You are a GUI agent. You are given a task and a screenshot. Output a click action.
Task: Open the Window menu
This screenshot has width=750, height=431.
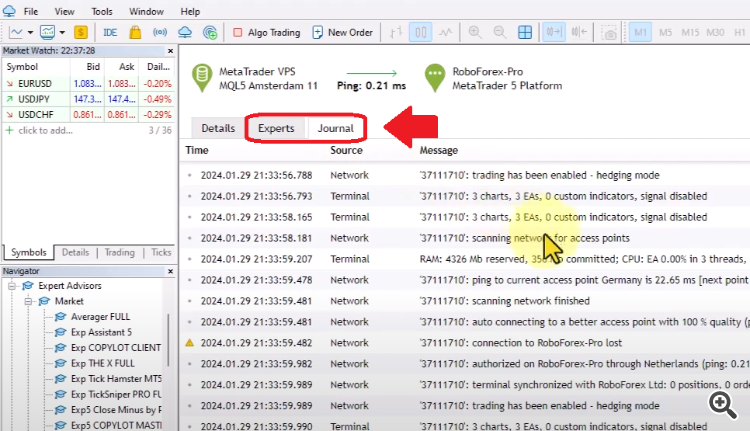(x=146, y=11)
